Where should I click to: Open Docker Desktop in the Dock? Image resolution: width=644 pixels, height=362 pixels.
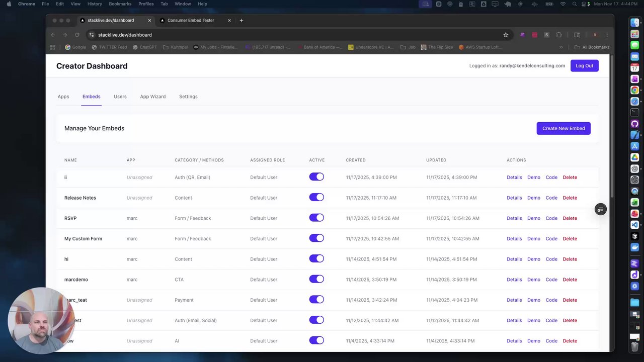click(635, 247)
